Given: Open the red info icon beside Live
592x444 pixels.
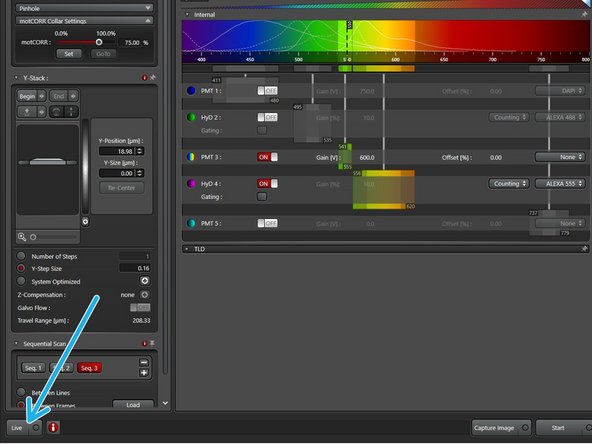Looking at the screenshot, I should 53,427.
